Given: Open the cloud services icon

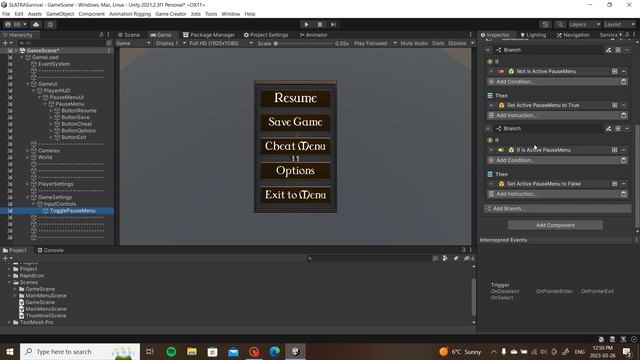Looking at the screenshot, I should [36, 24].
